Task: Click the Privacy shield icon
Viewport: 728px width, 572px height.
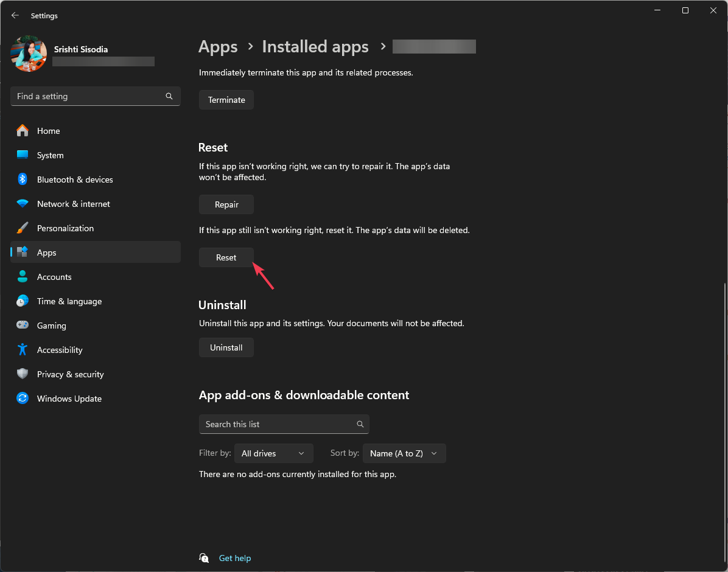Action: [23, 374]
